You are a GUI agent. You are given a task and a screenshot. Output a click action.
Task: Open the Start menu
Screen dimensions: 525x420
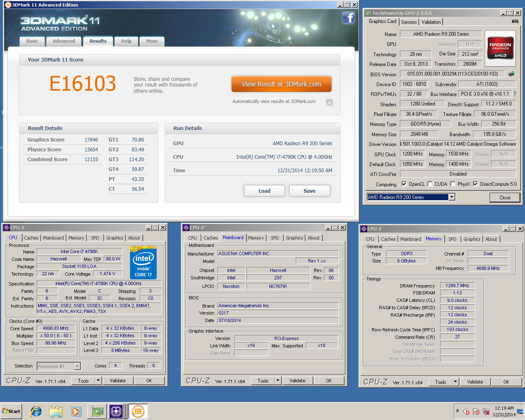click(11, 411)
